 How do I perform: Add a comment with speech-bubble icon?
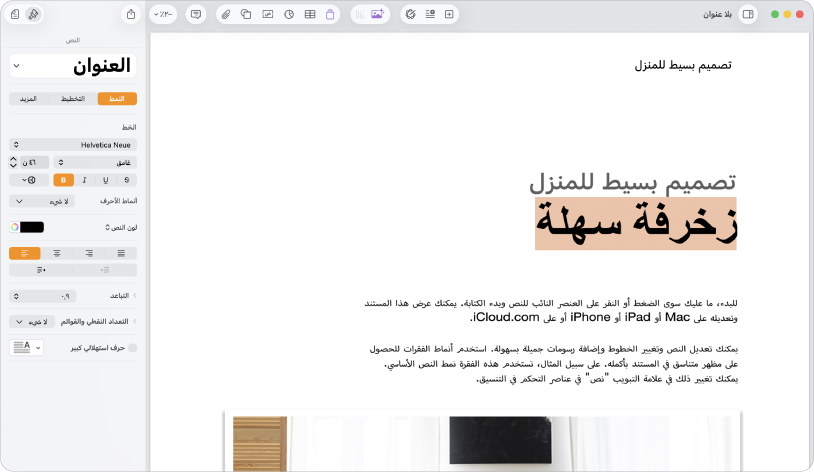(x=196, y=15)
